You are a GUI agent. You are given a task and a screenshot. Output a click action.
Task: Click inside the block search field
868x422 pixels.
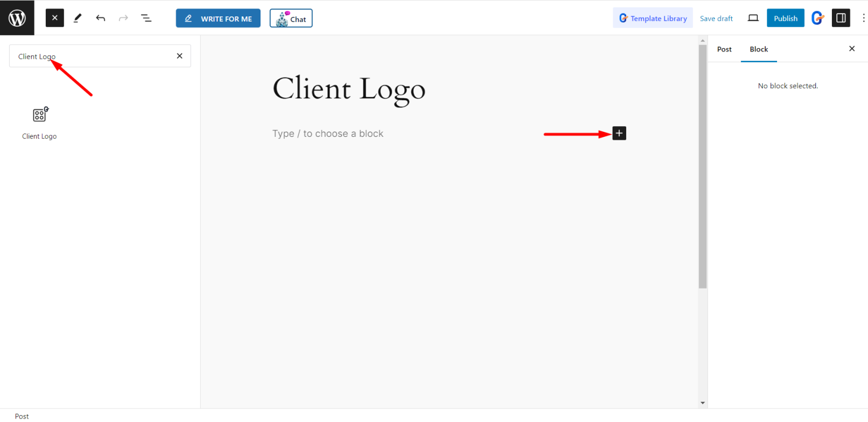pos(90,56)
